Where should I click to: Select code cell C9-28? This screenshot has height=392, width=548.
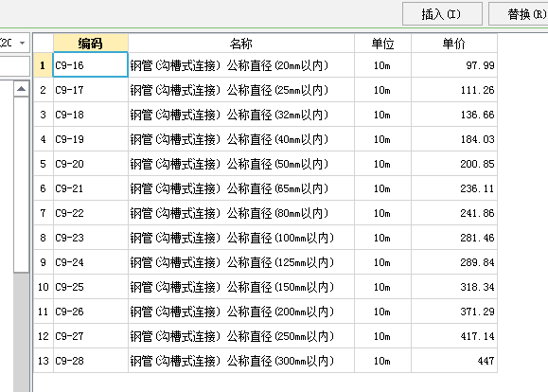91,361
